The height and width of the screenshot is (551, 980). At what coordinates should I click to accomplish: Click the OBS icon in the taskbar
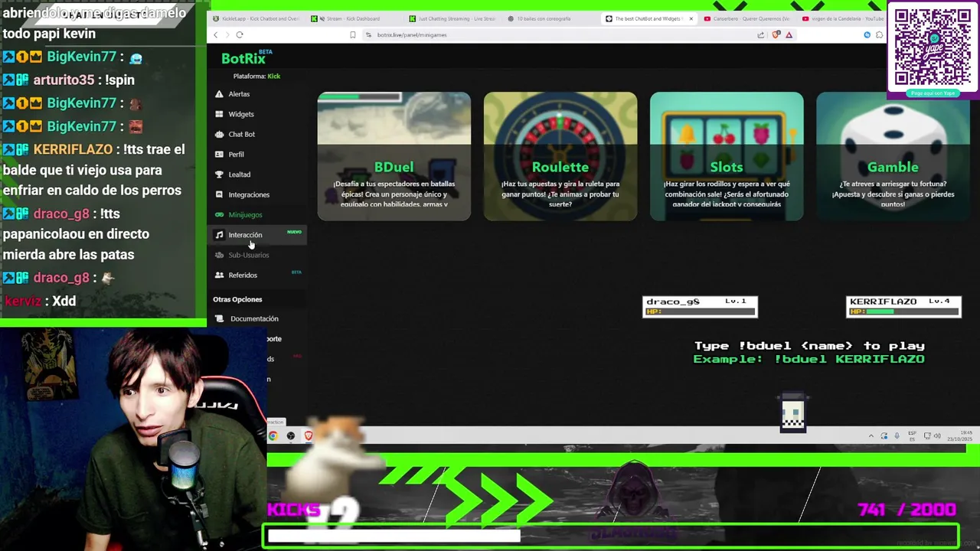(291, 435)
